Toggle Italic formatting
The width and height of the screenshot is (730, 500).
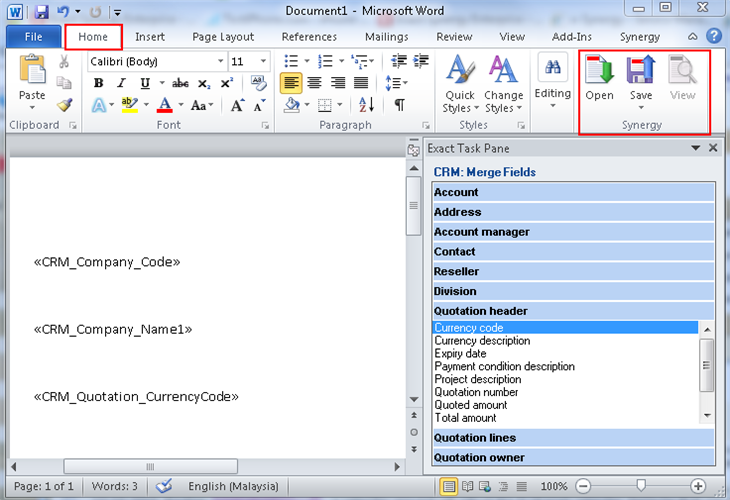click(x=122, y=83)
